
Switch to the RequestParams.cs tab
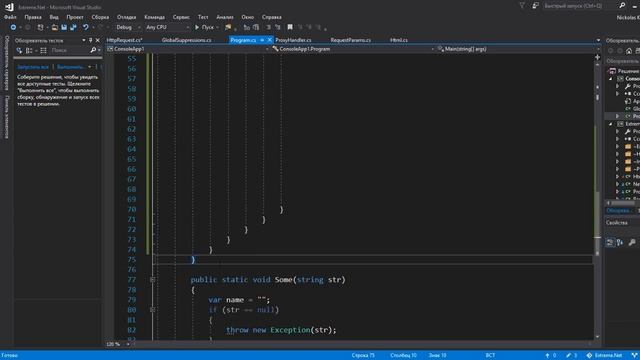click(351, 40)
